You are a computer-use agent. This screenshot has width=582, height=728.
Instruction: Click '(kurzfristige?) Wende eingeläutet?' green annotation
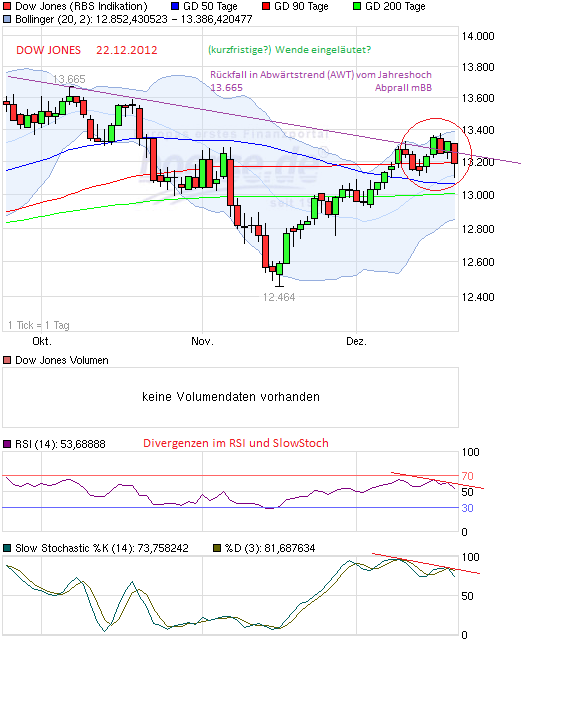(x=290, y=50)
